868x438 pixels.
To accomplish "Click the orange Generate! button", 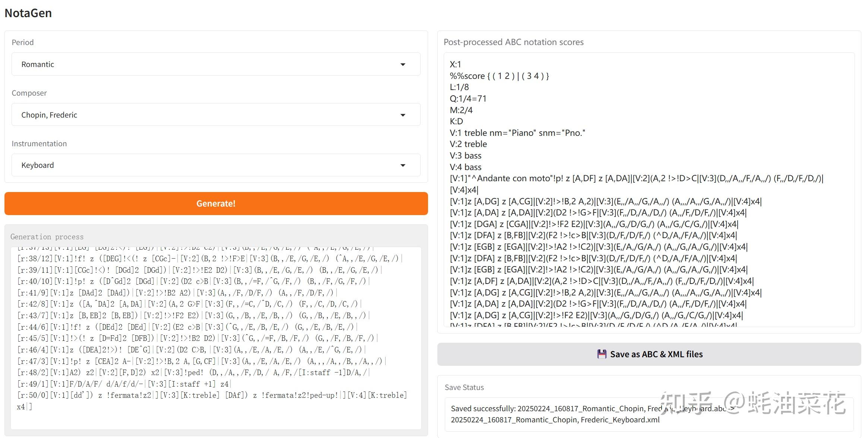I will point(216,204).
